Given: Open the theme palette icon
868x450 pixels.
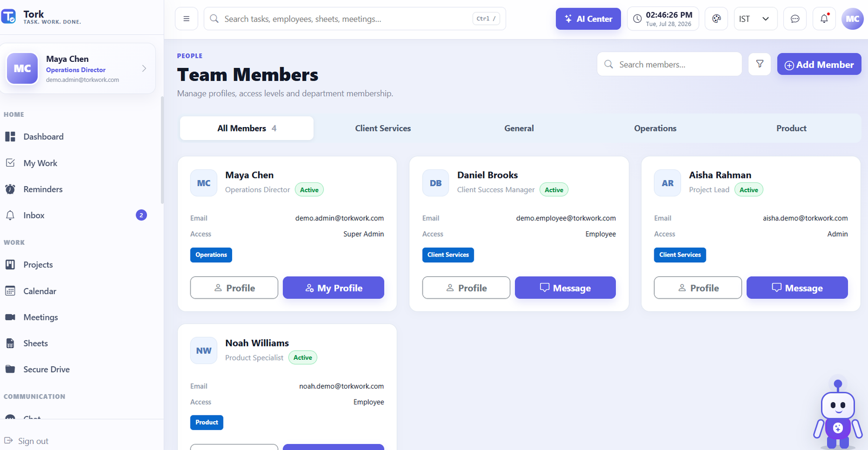Looking at the screenshot, I should point(716,18).
